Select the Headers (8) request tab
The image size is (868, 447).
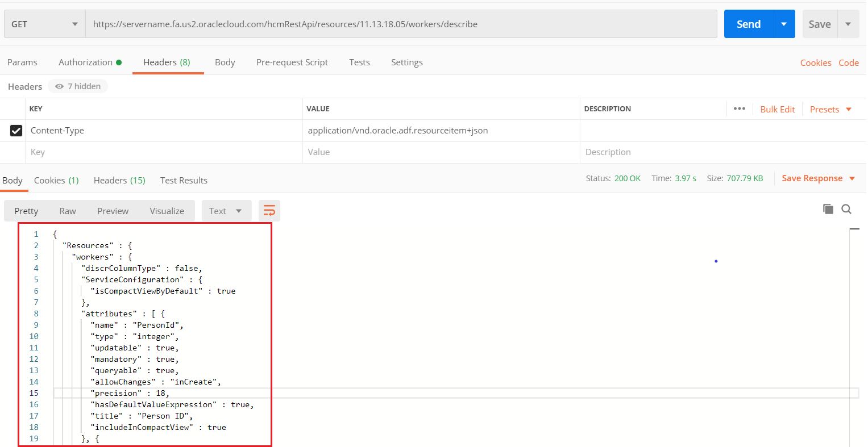[x=167, y=62]
